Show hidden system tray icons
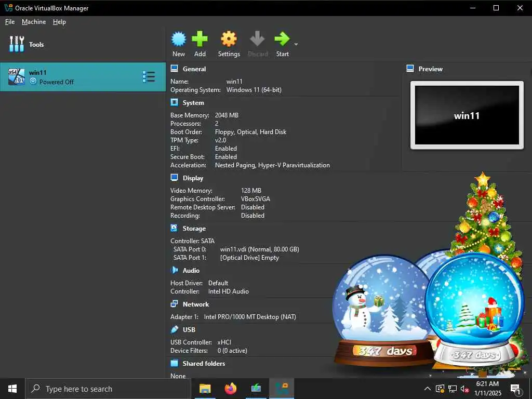 428,389
